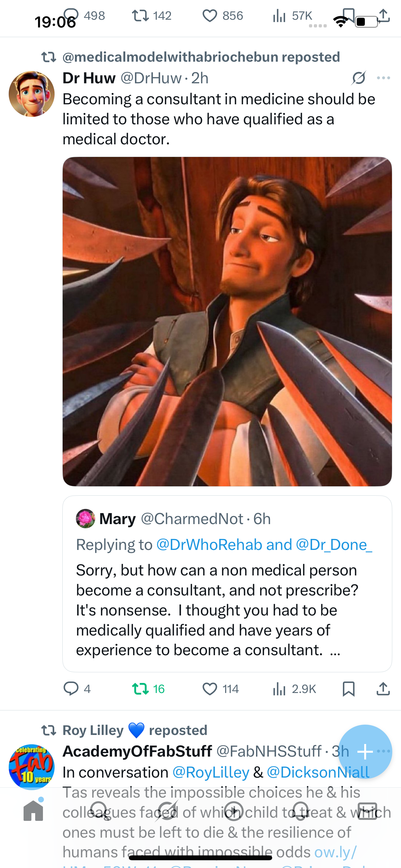Open @RoyLilley mention link
Screen dimensions: 401x868
tap(211, 772)
